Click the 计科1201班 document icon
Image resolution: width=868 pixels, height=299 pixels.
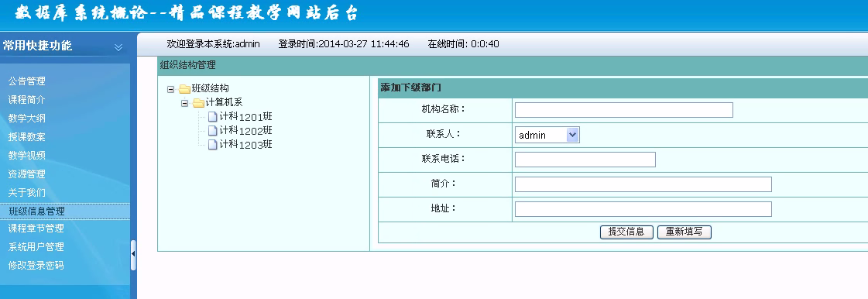(x=213, y=116)
